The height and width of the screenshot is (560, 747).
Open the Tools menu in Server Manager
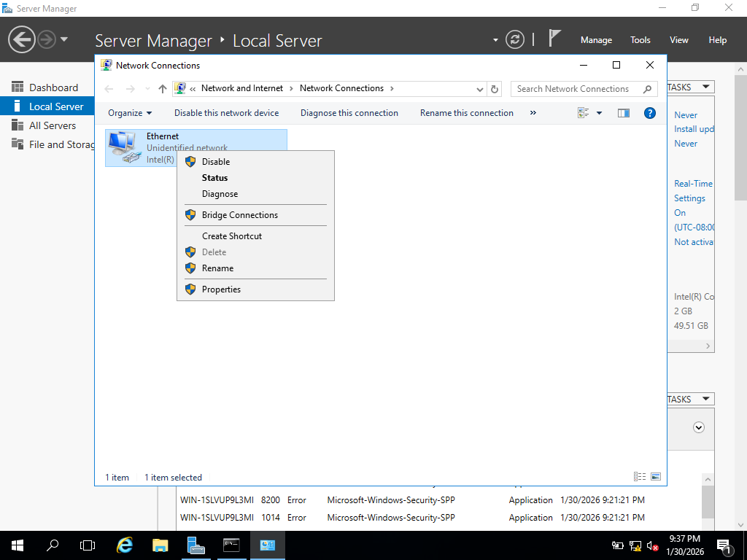coord(640,40)
